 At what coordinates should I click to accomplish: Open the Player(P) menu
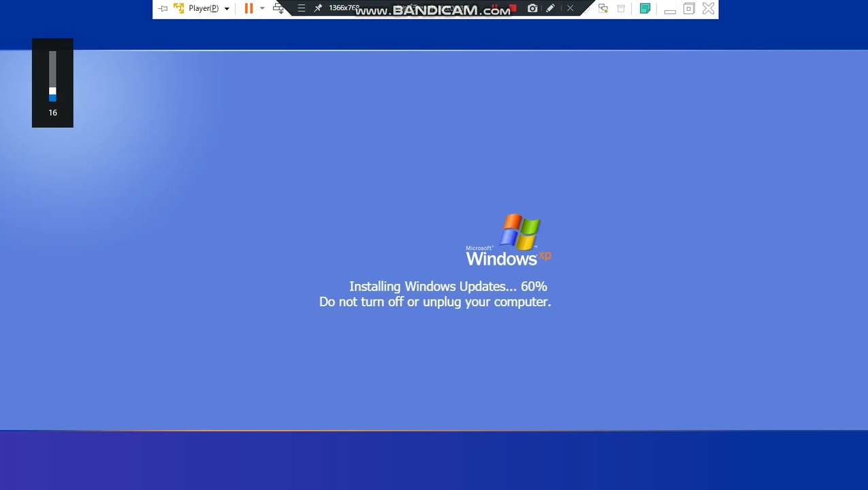pyautogui.click(x=209, y=9)
